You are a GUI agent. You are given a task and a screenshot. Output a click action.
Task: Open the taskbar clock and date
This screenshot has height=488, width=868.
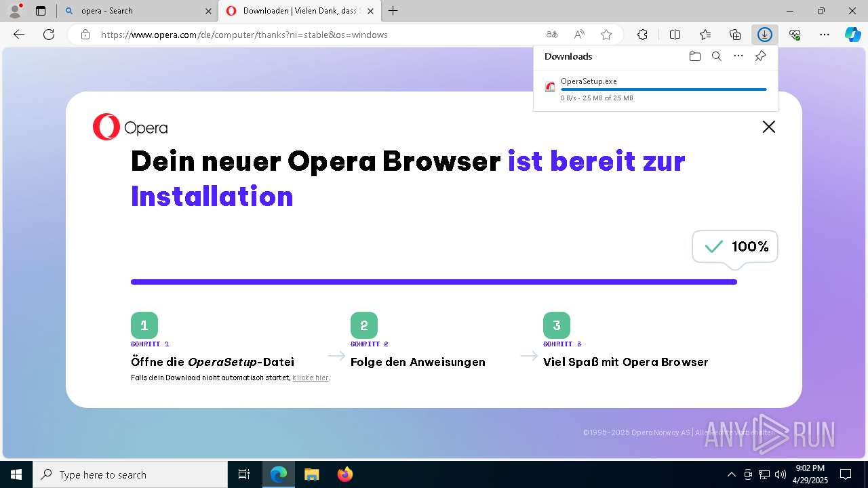point(810,474)
